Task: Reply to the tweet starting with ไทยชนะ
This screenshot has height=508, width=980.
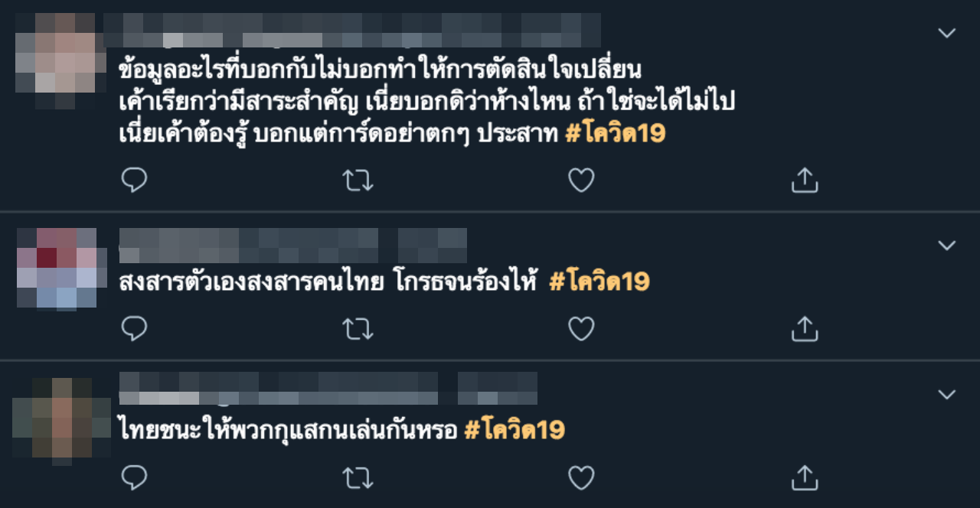Action: tap(134, 477)
